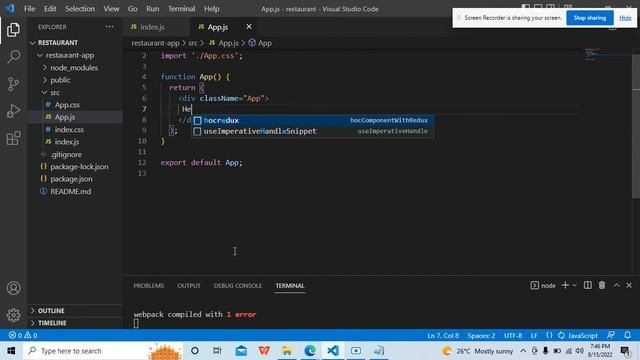
Task: Switch to the PROBLEMS panel tab
Action: 149,286
